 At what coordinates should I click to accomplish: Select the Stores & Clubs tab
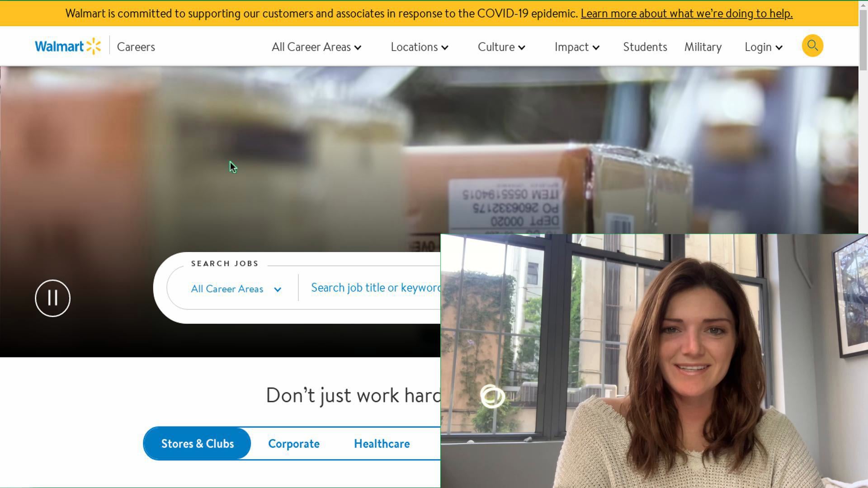point(198,444)
